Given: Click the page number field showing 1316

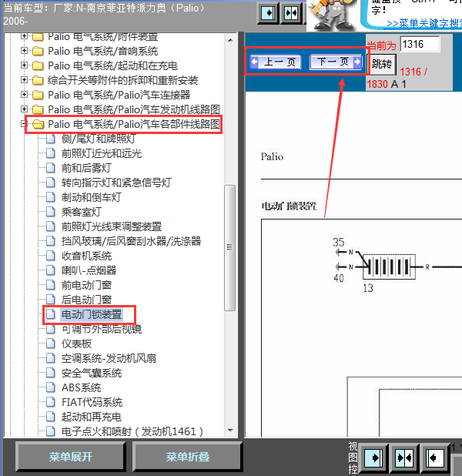Looking at the screenshot, I should (x=420, y=45).
